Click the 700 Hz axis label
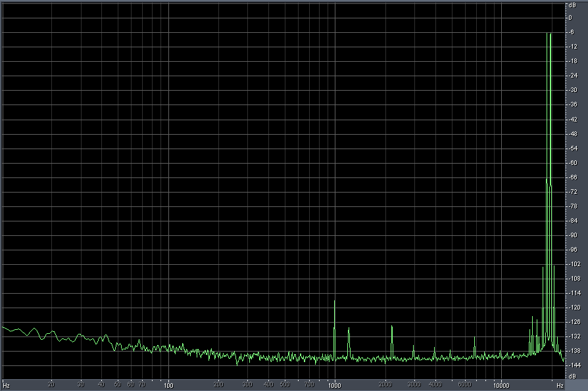Viewport: 588px width, 391px height. coord(309,384)
